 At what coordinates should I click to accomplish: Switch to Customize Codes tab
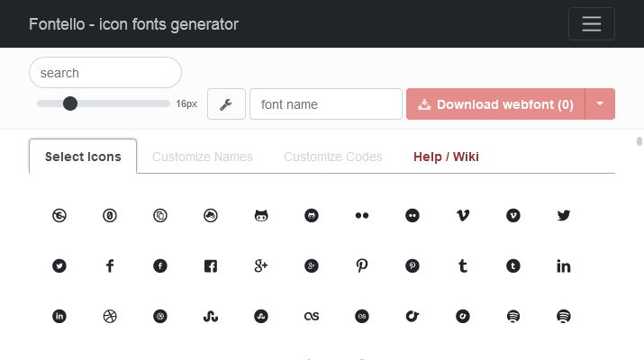tap(333, 157)
